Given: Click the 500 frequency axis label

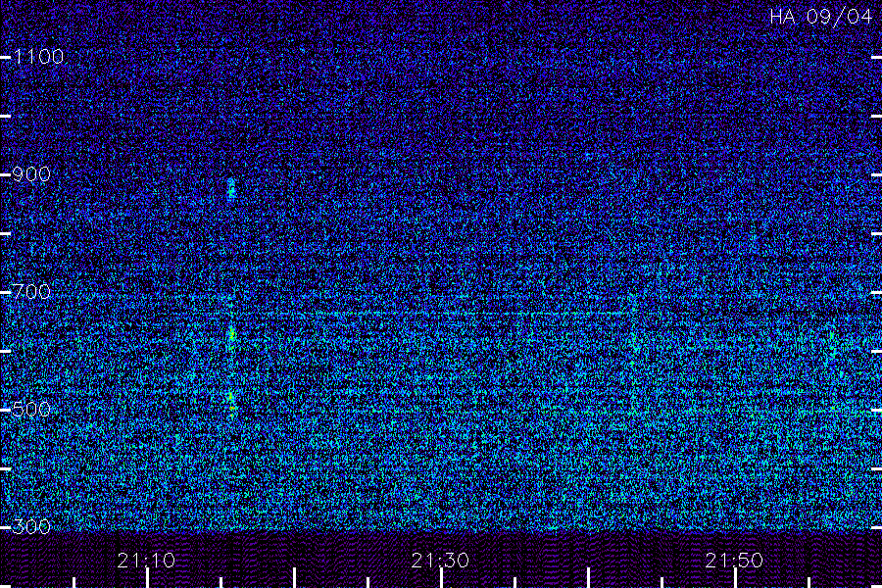Looking at the screenshot, I should pyautogui.click(x=31, y=410).
